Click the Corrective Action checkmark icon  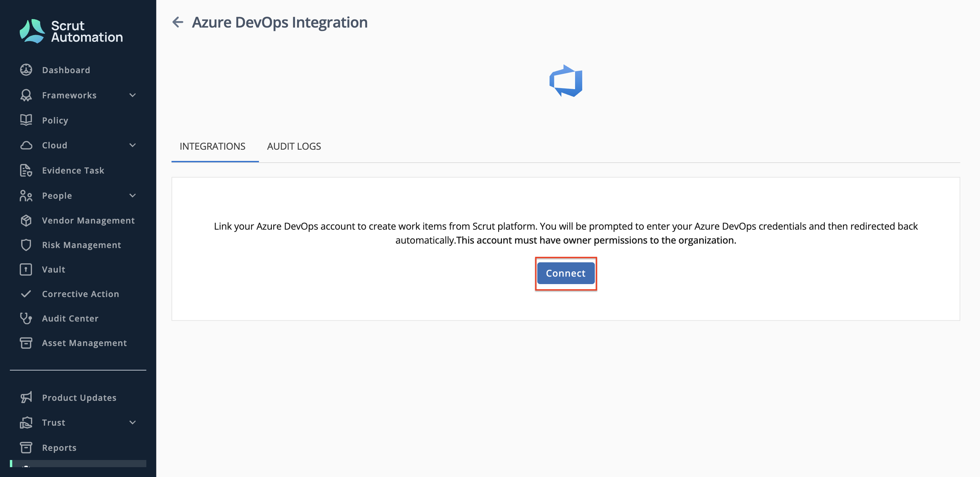coord(26,294)
